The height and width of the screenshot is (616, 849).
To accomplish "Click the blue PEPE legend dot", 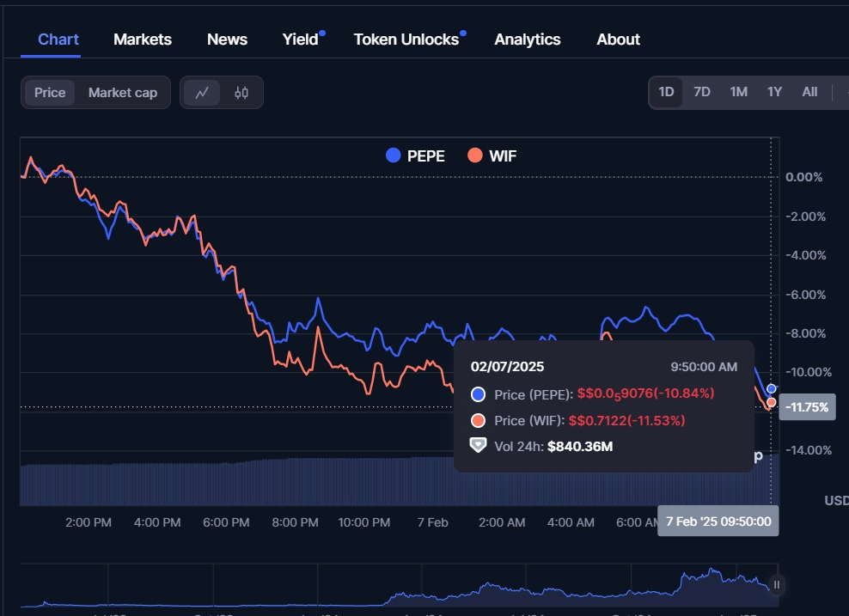I will pos(394,156).
